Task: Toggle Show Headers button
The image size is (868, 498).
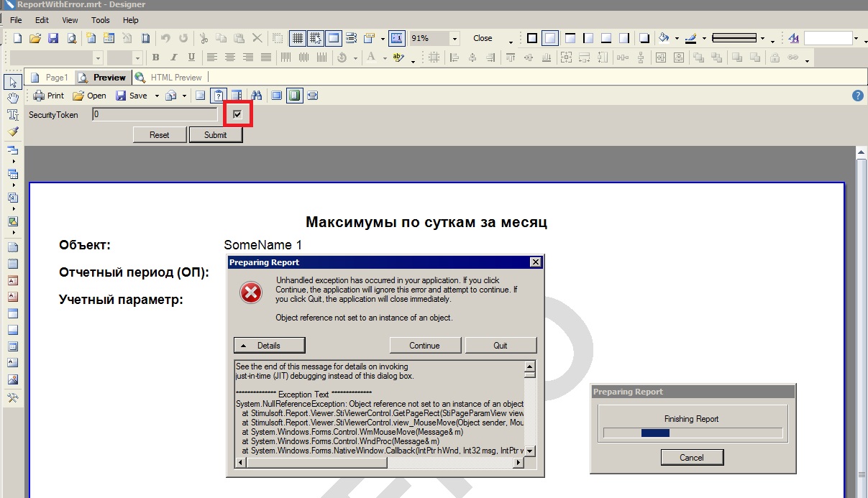Action: click(334, 38)
